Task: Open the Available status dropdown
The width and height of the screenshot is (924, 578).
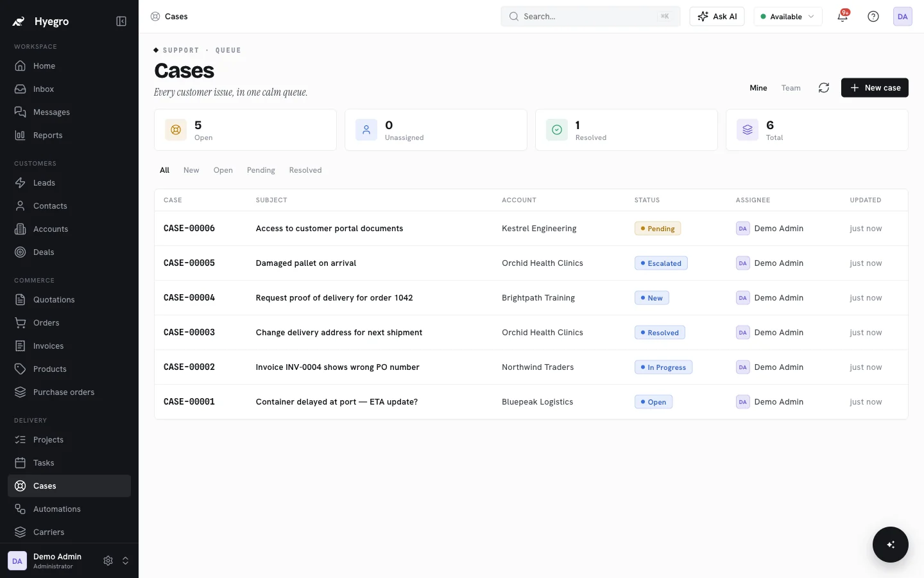Action: click(788, 17)
